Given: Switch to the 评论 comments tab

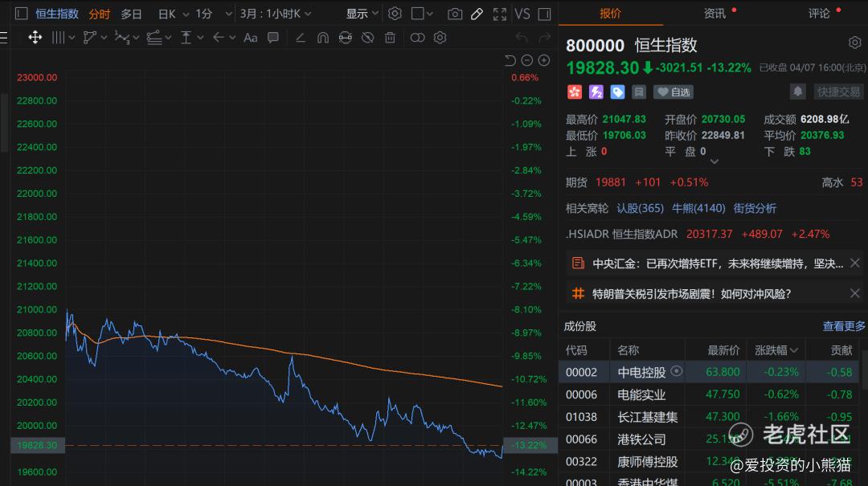Looking at the screenshot, I should pos(819,14).
